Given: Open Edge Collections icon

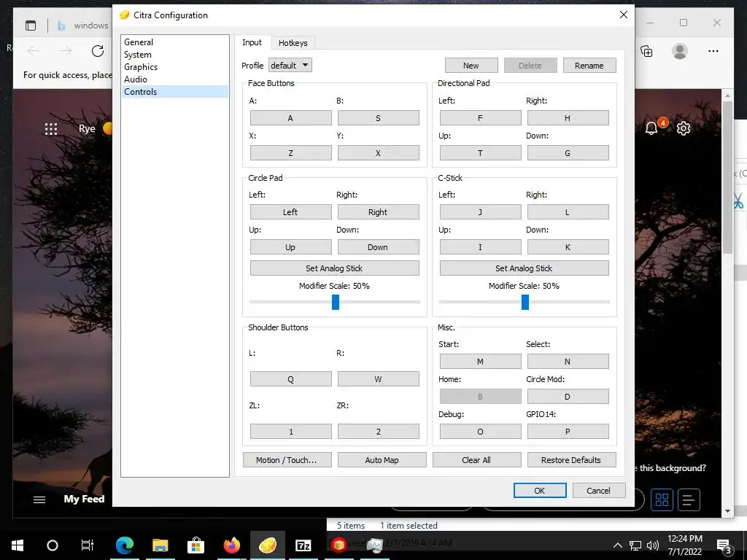Looking at the screenshot, I should click(646, 51).
